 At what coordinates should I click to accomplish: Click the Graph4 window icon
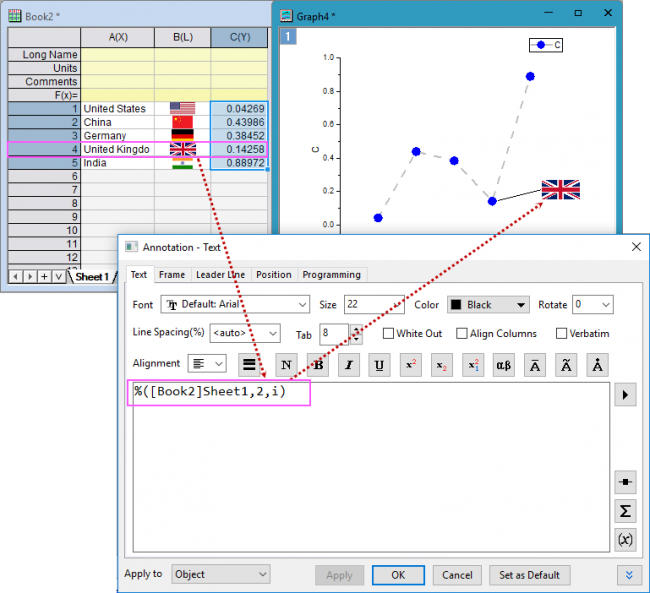click(286, 16)
